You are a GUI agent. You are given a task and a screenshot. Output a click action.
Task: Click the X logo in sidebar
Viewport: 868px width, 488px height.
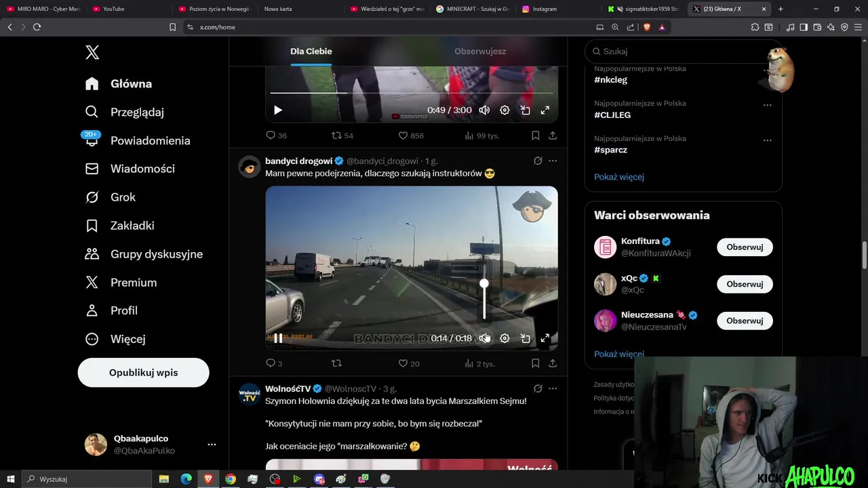[x=92, y=52]
